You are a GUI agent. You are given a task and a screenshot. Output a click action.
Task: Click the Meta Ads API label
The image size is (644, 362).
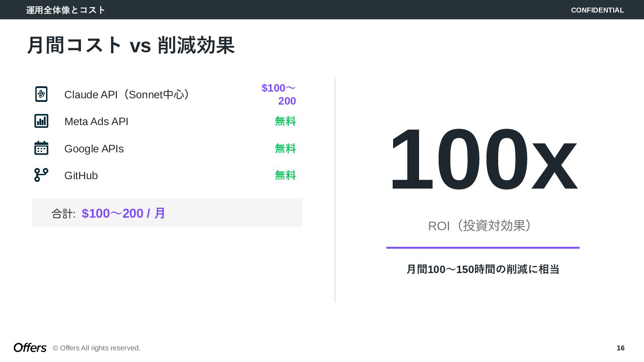tap(96, 122)
